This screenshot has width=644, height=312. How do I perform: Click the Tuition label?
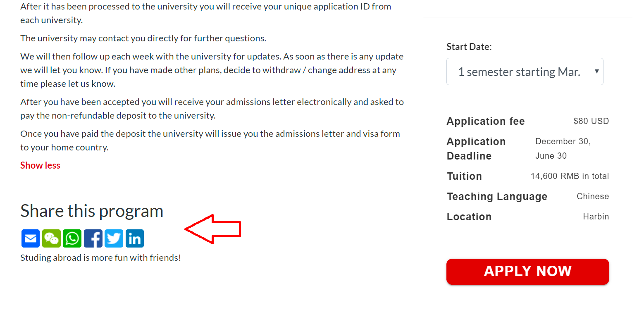coord(464,176)
